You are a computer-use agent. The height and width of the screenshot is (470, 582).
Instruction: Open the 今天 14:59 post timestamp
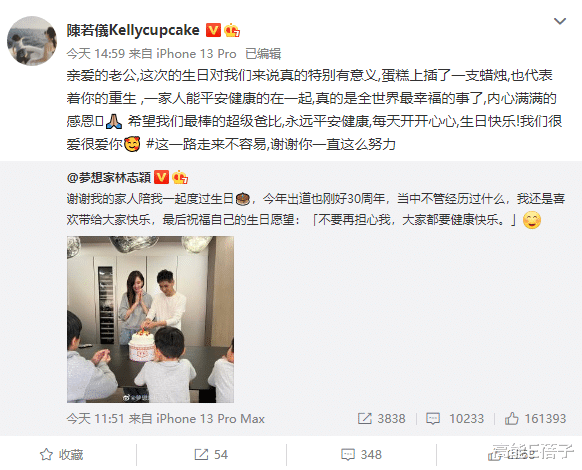(x=95, y=54)
